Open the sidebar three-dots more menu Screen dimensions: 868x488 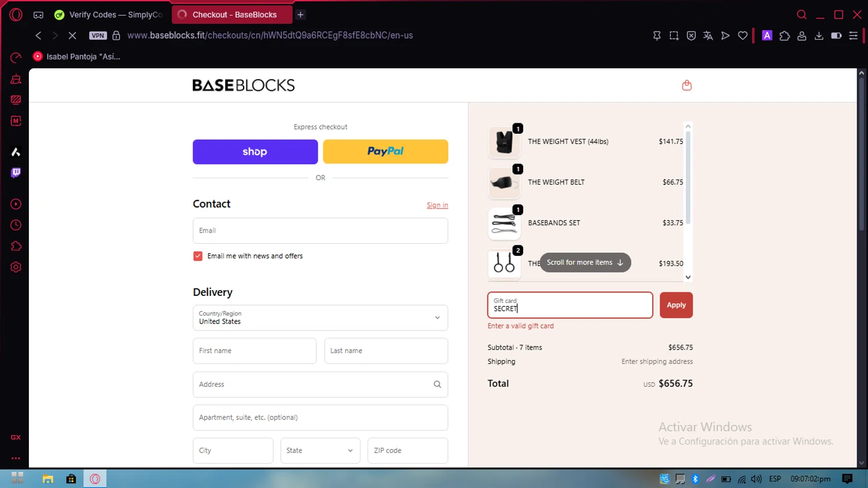pos(16,458)
